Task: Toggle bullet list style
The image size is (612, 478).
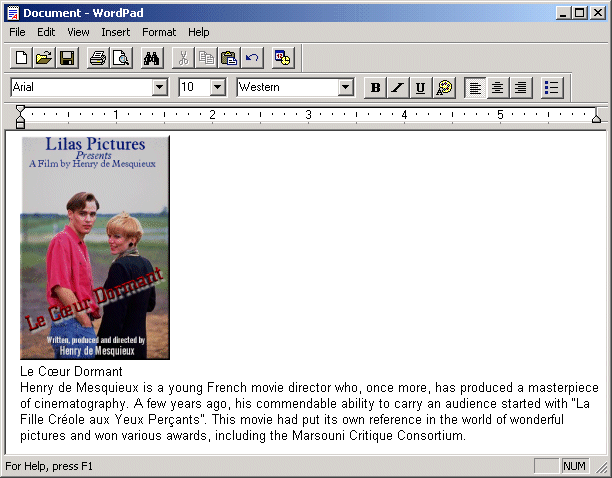Action: [552, 87]
